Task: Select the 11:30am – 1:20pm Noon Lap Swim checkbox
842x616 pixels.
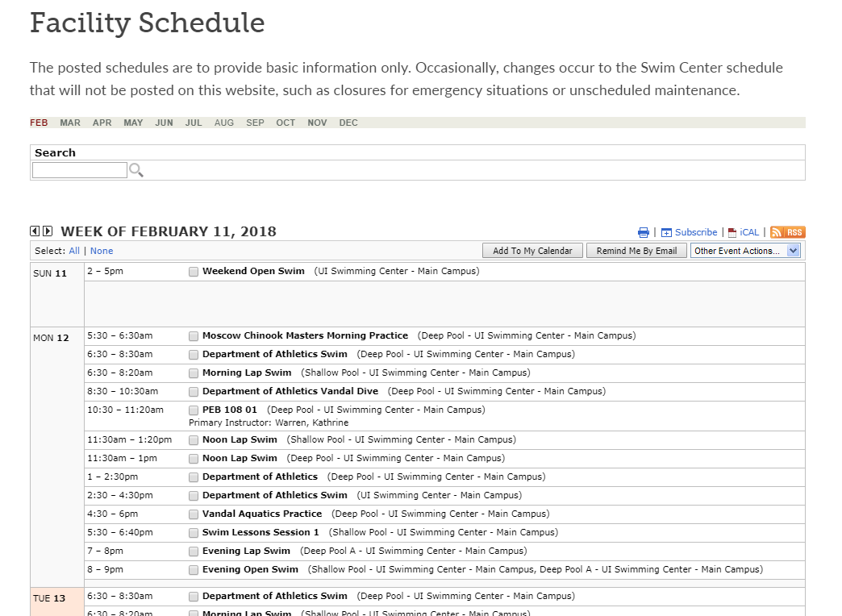Action: [x=194, y=440]
